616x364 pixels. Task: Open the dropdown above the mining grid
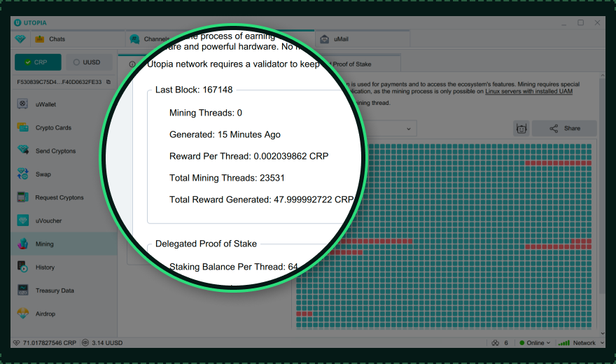[409, 128]
